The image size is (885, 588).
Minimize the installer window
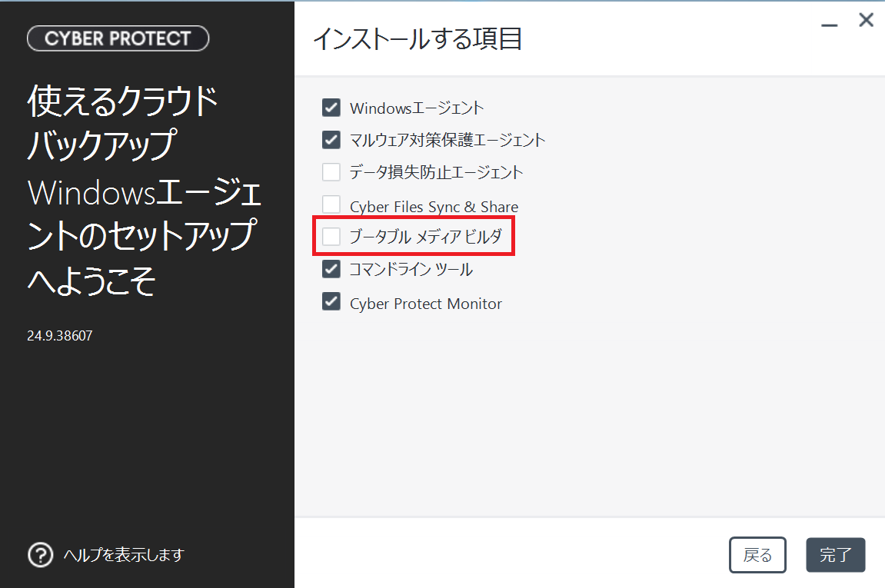(x=829, y=25)
